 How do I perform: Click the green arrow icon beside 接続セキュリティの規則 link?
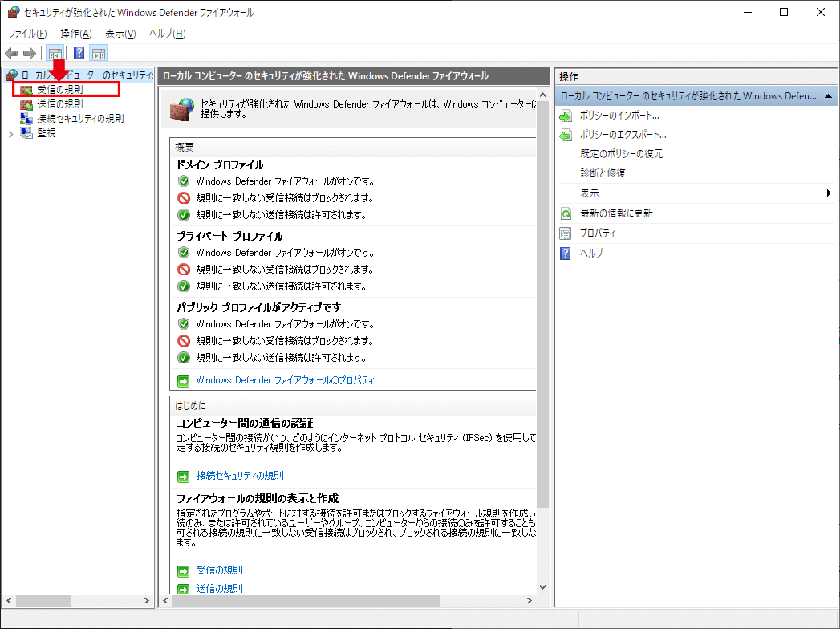tap(183, 477)
